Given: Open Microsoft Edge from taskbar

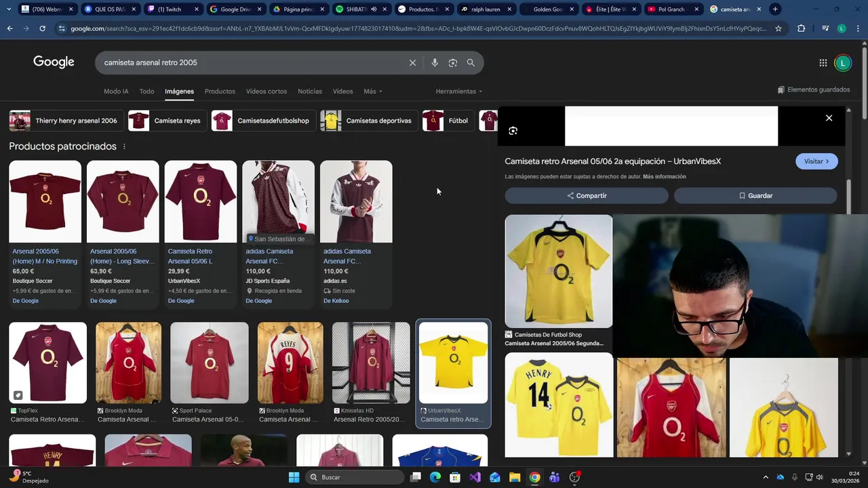Looking at the screenshot, I should 435,477.
